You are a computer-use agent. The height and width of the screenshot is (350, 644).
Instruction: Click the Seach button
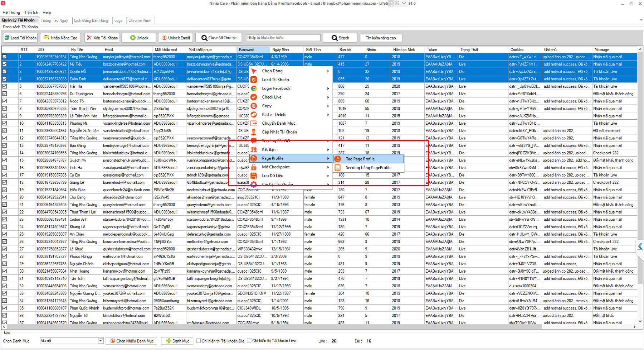340,38
